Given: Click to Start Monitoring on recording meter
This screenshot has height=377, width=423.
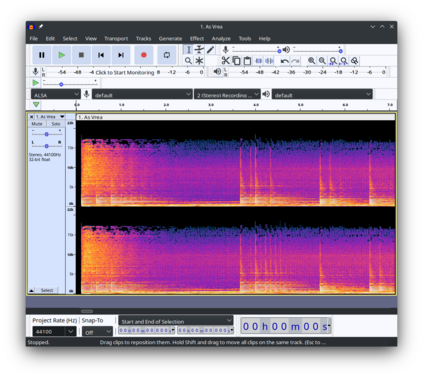Looking at the screenshot, I should click(125, 72).
